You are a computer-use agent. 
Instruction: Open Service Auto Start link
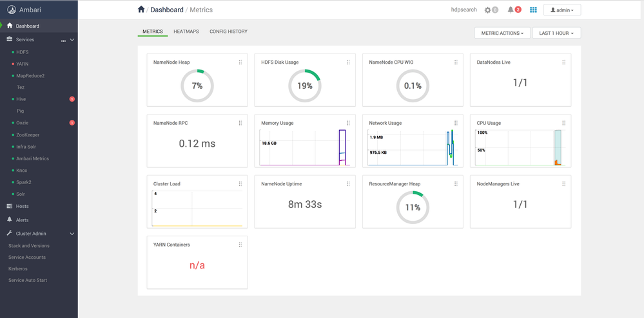tap(28, 280)
